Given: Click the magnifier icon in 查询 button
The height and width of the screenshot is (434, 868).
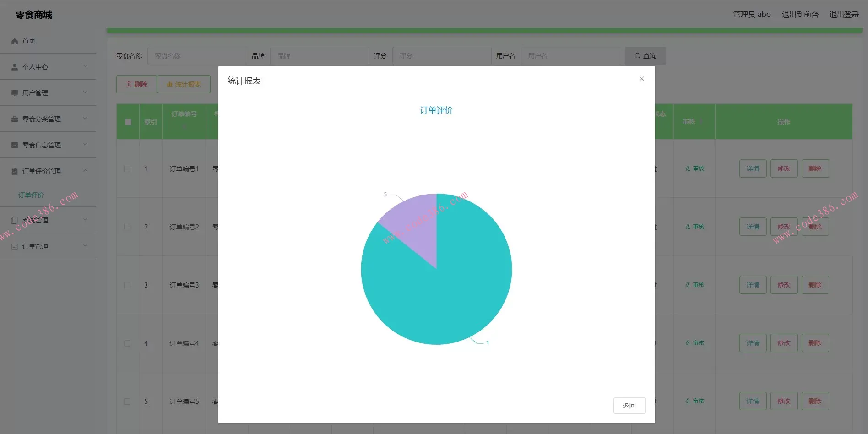Looking at the screenshot, I should tap(637, 56).
